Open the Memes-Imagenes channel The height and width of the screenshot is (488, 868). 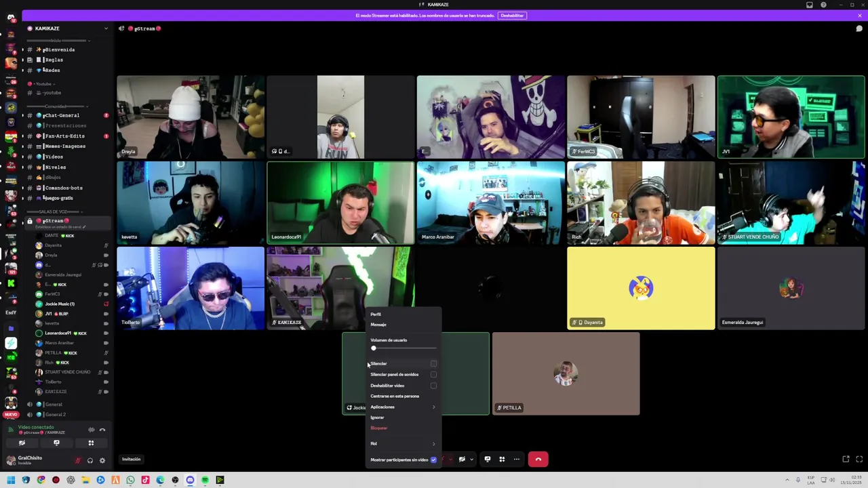pyautogui.click(x=68, y=146)
